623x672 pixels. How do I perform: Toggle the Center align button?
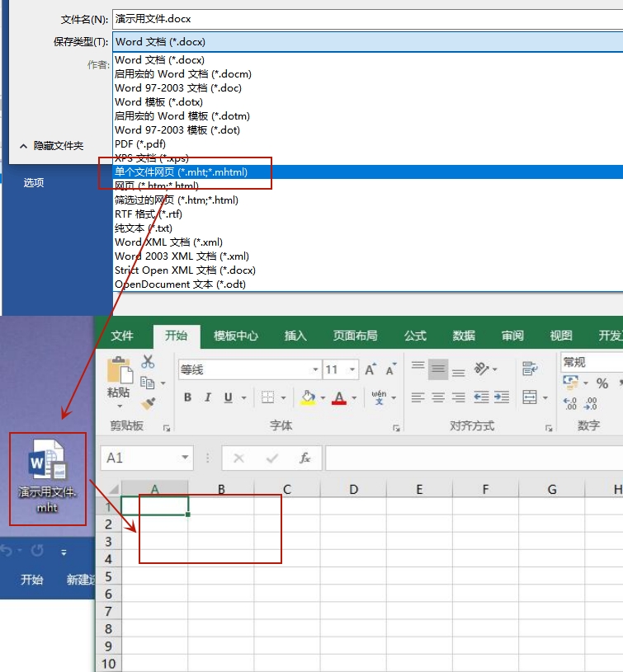pyautogui.click(x=438, y=397)
